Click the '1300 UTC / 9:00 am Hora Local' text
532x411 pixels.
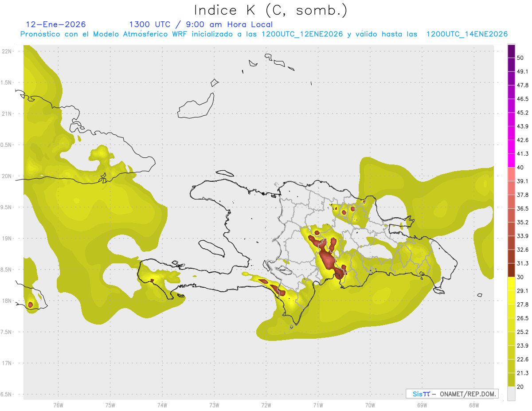(201, 24)
